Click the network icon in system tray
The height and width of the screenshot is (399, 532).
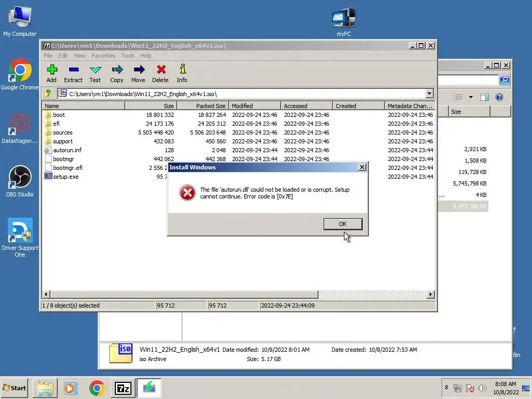pyautogui.click(x=458, y=388)
